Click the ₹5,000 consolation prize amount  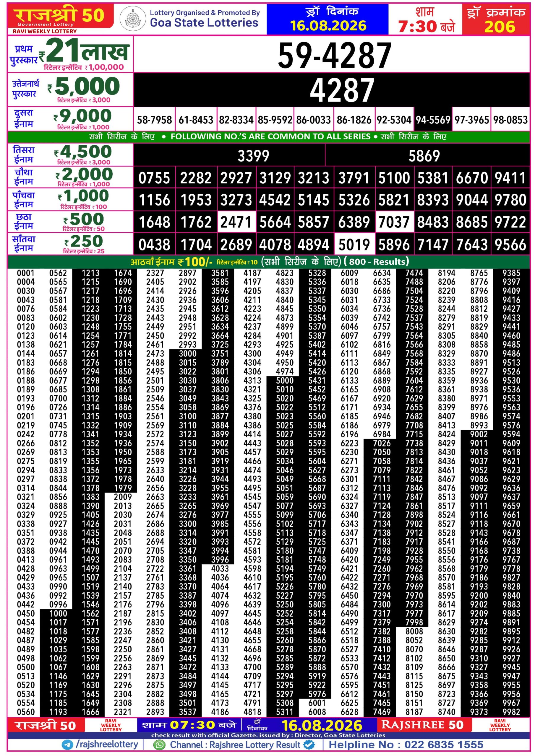coord(84,86)
